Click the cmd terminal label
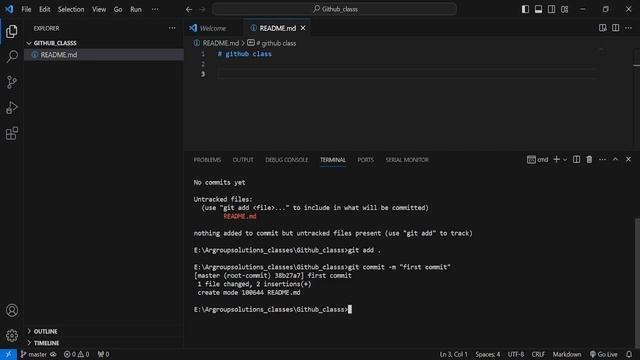The width and height of the screenshot is (640, 360). coord(538,160)
